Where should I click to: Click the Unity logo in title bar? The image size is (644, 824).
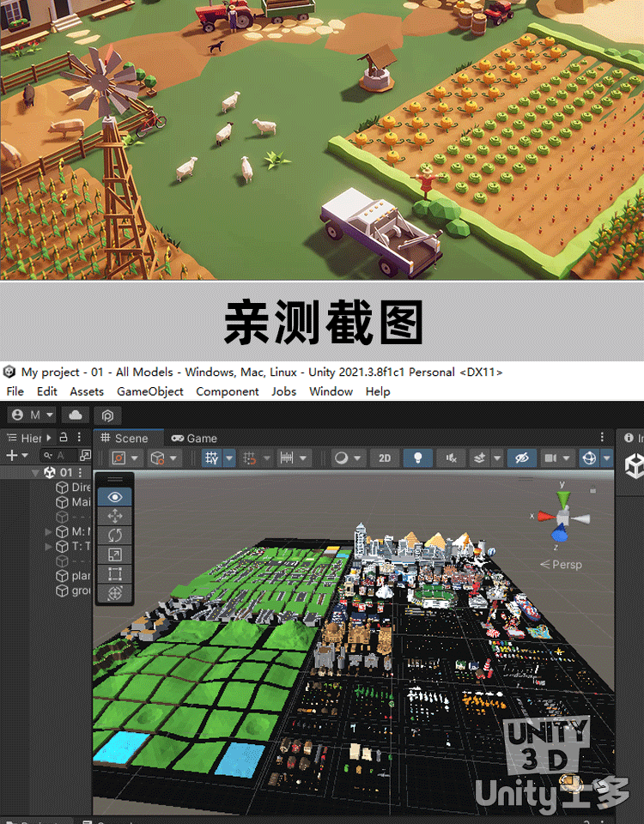[9, 372]
